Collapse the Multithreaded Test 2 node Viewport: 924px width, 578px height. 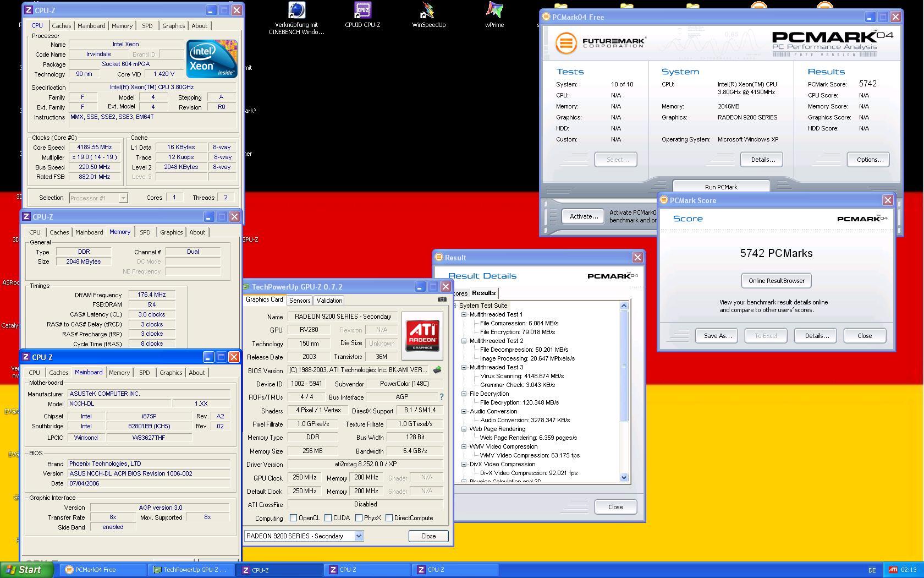pyautogui.click(x=464, y=341)
